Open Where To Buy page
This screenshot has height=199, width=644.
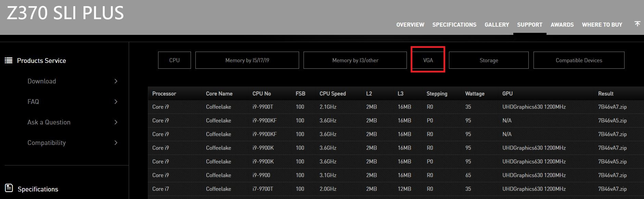[x=602, y=25]
